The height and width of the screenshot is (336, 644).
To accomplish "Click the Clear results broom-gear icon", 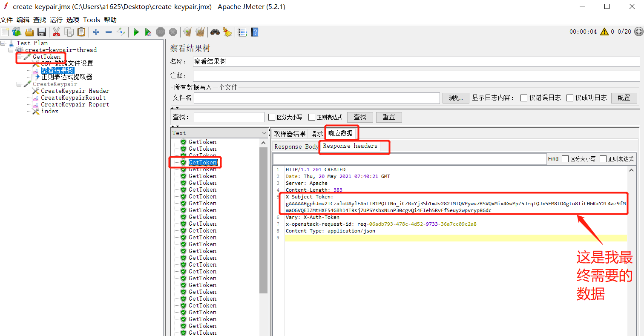I will pos(187,32).
